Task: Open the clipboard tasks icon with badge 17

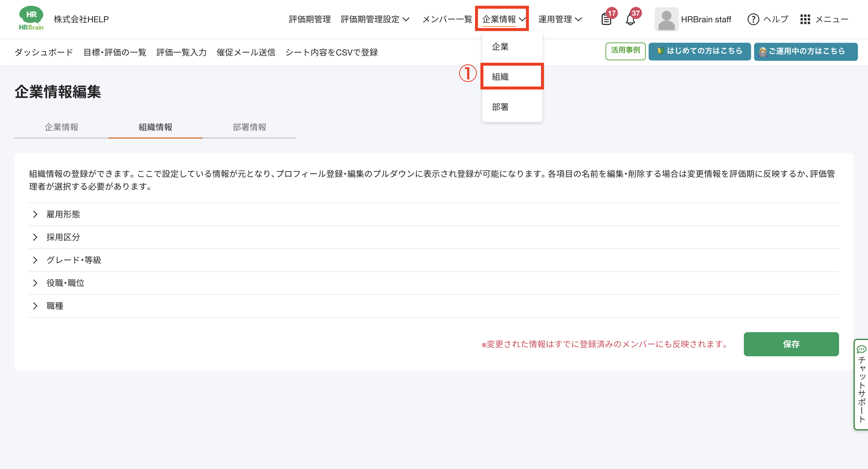Action: (x=606, y=20)
